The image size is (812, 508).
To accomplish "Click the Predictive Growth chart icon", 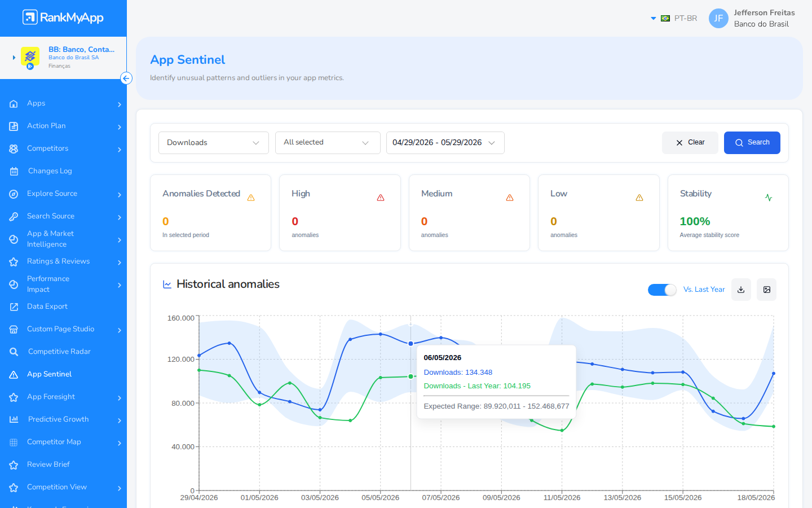I will [14, 419].
